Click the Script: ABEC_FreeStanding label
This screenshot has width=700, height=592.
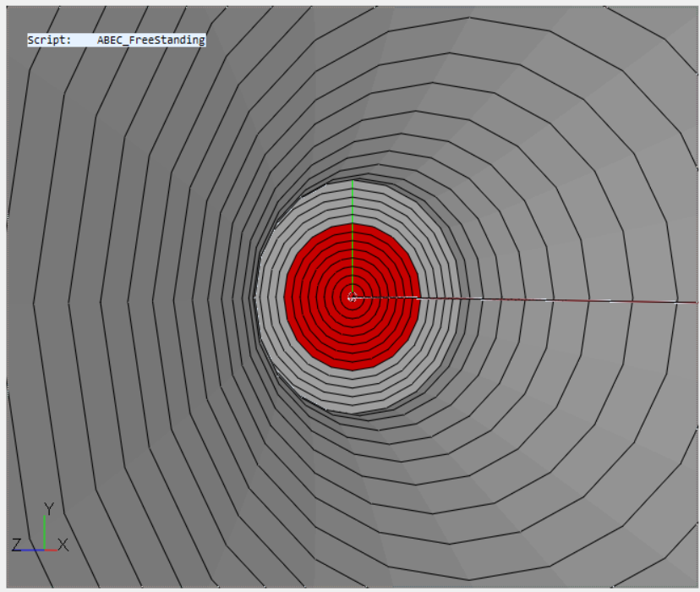(117, 41)
